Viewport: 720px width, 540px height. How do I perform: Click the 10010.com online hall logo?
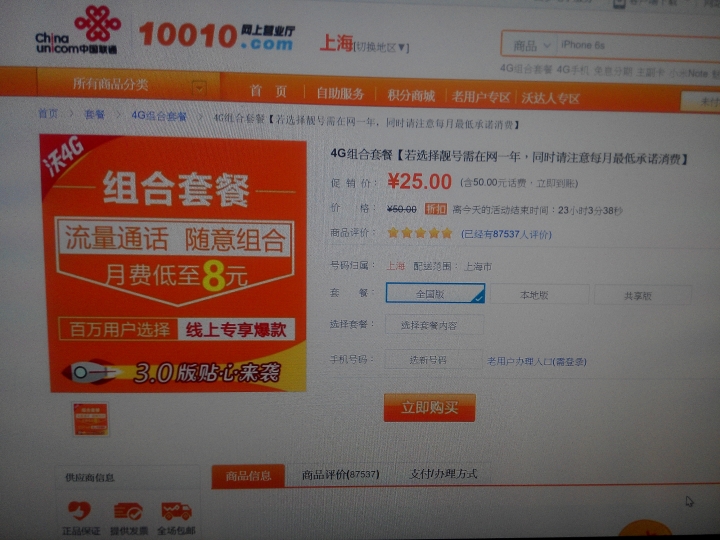(x=217, y=36)
